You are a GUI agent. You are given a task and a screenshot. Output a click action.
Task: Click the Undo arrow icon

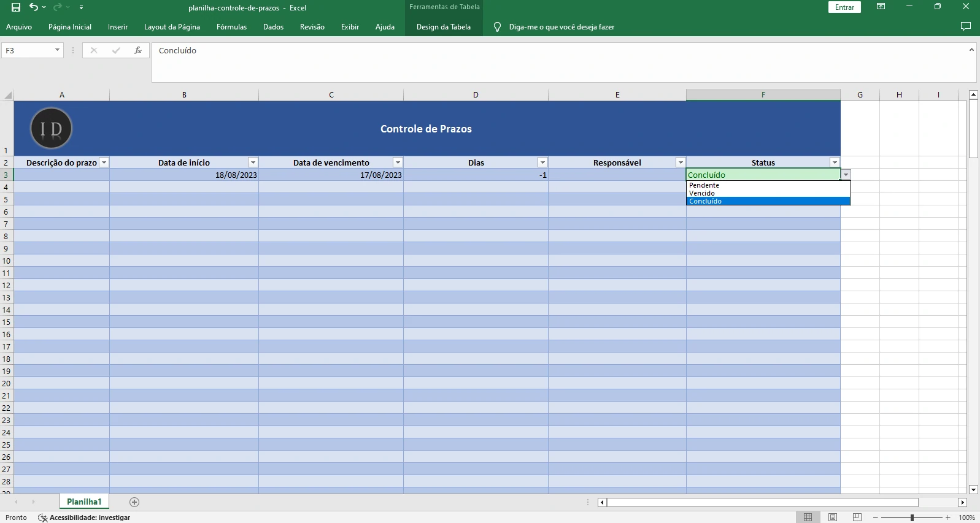(34, 7)
